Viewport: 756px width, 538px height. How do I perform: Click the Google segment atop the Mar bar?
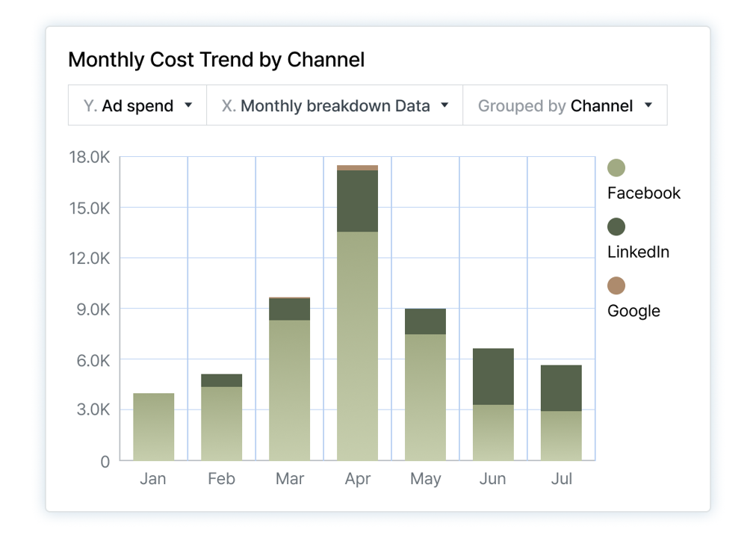290,297
